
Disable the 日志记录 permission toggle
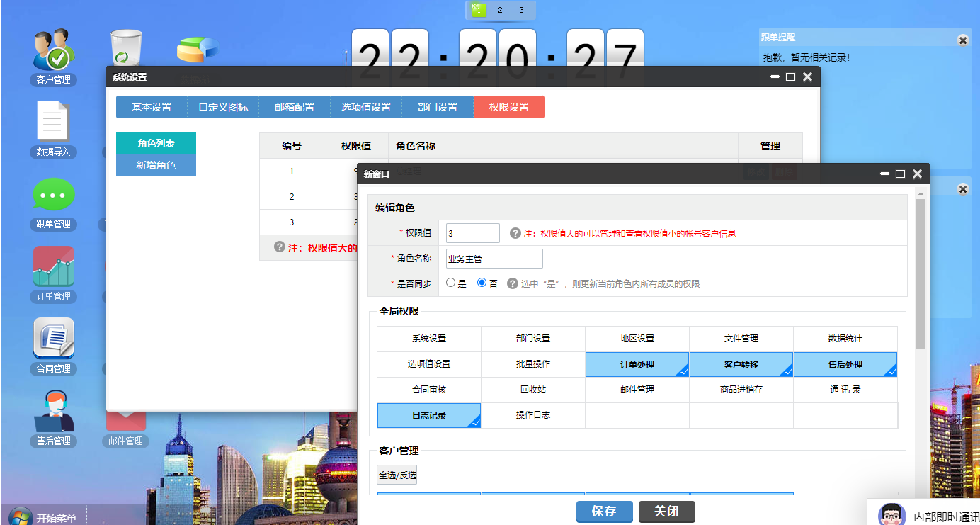pos(428,415)
